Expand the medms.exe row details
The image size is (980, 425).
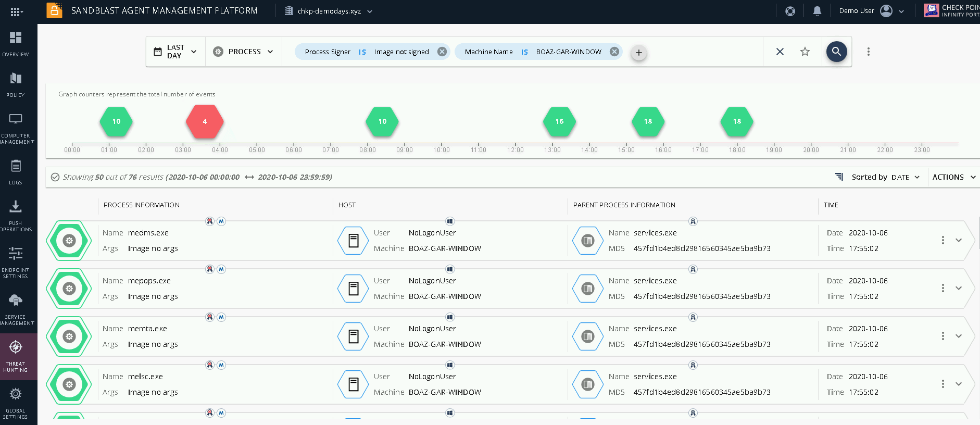click(x=959, y=240)
